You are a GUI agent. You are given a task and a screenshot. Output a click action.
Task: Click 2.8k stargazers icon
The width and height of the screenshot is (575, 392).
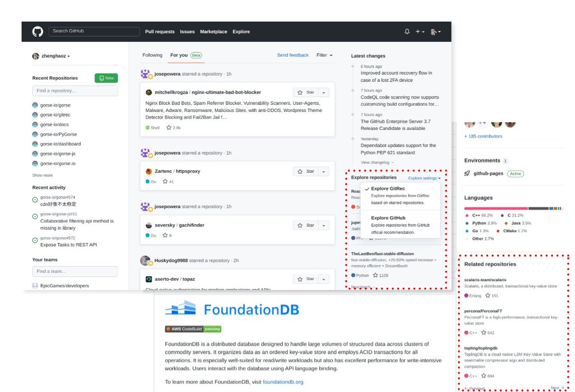pyautogui.click(x=169, y=128)
